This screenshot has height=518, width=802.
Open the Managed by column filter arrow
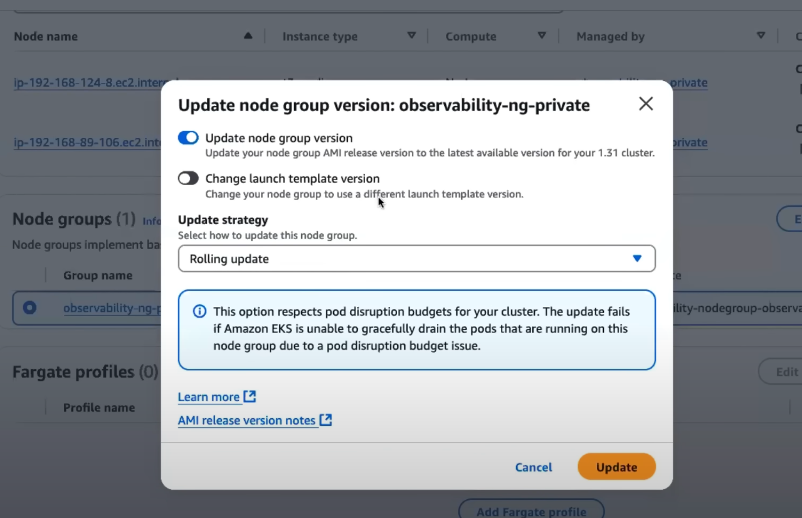[760, 36]
